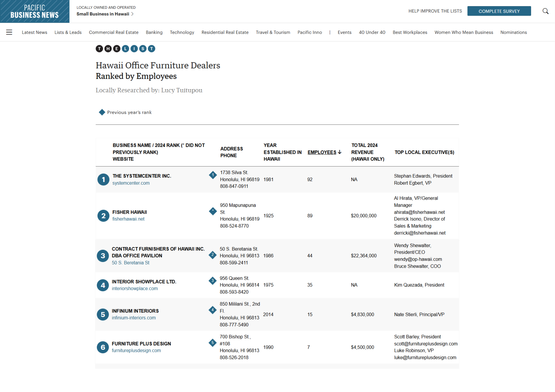Screen dimensions: 555x392
Task: Open the Lists & Leads menu
Action: pyautogui.click(x=68, y=32)
